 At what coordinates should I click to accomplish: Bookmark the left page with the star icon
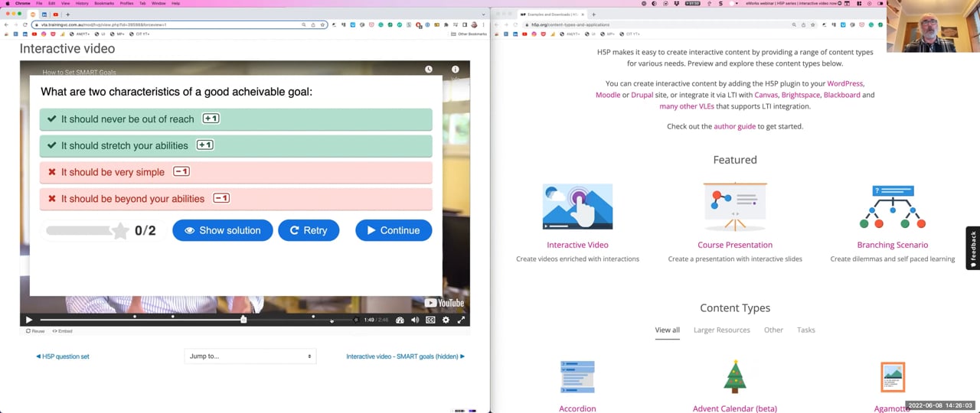click(323, 24)
